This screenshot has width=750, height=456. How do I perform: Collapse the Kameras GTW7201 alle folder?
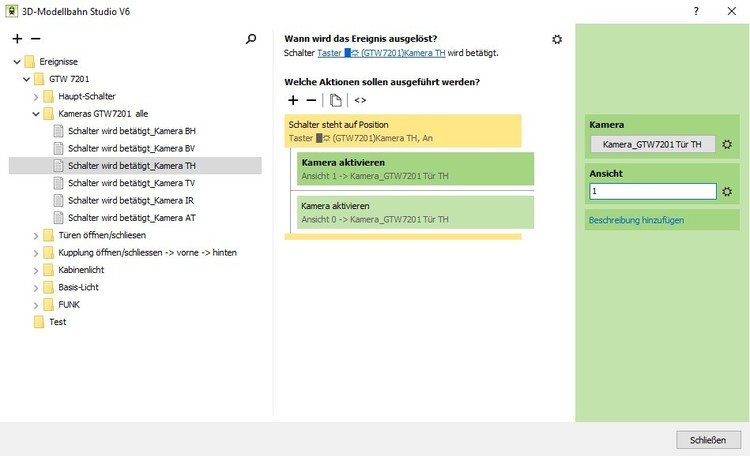coord(36,114)
